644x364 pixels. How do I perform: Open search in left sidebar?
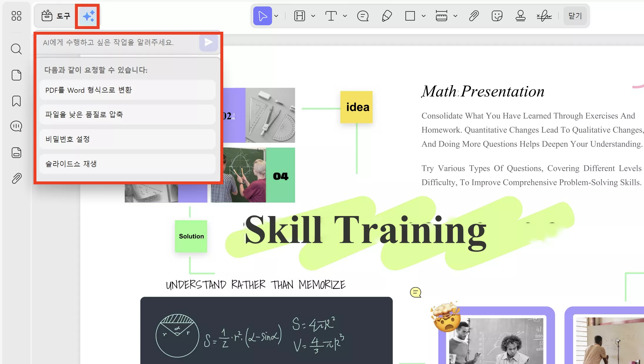point(16,49)
